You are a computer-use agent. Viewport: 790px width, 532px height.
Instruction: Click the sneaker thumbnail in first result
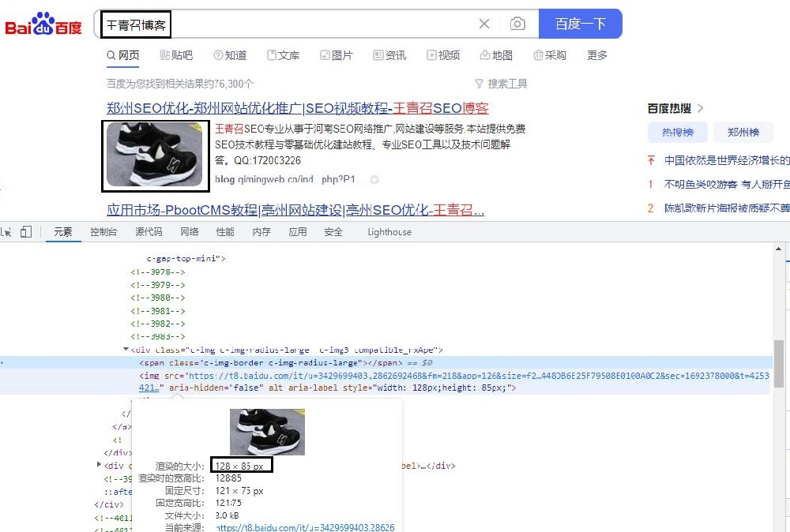point(155,155)
